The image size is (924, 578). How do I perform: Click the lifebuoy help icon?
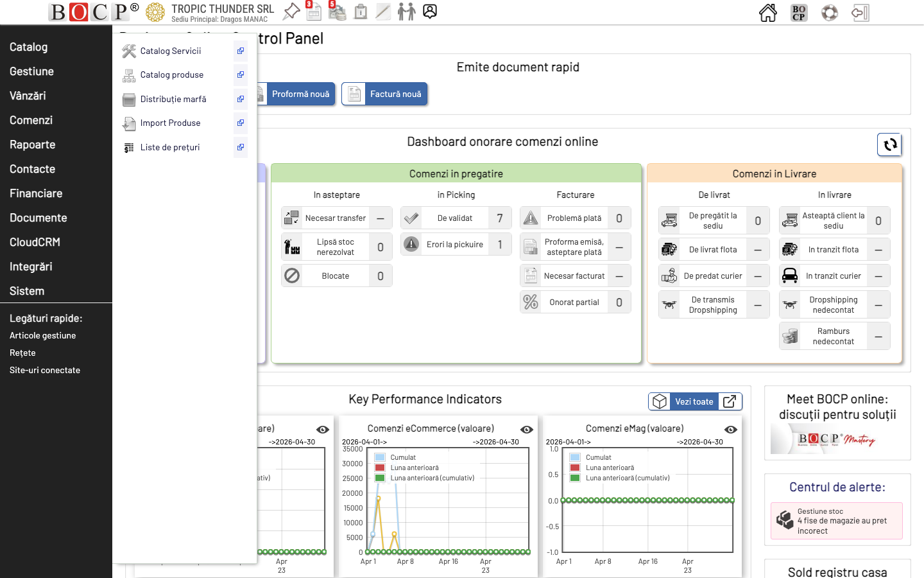pyautogui.click(x=829, y=13)
